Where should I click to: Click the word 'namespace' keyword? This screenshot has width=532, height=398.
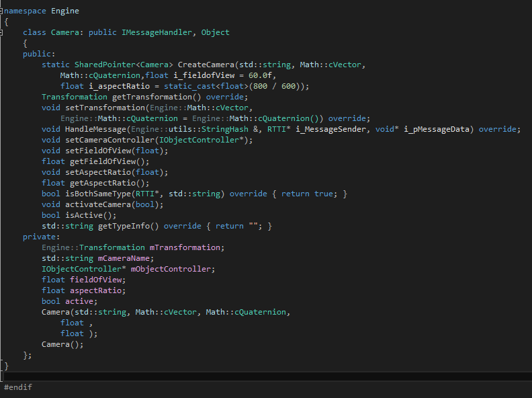25,11
